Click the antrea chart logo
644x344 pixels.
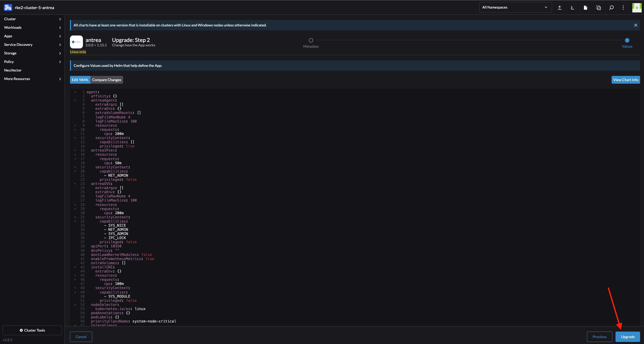(x=76, y=42)
